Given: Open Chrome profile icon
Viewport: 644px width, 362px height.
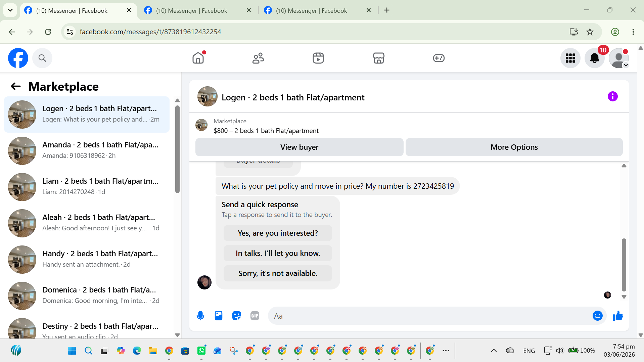Looking at the screenshot, I should point(615,32).
